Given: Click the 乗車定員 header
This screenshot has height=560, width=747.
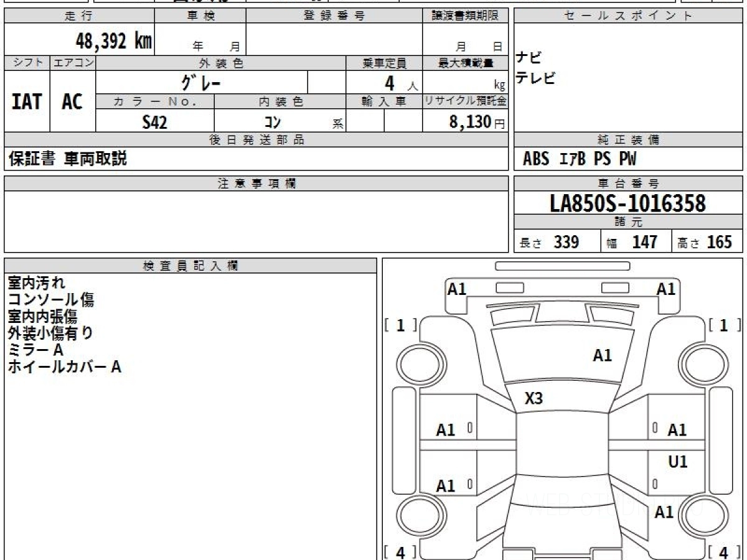Looking at the screenshot, I should tap(384, 63).
